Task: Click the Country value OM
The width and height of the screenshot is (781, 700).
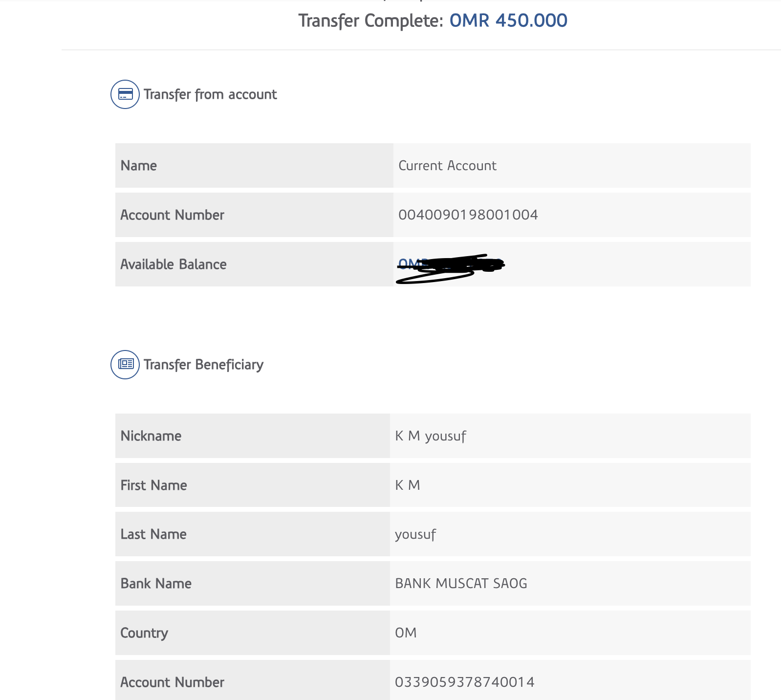Action: tap(406, 633)
